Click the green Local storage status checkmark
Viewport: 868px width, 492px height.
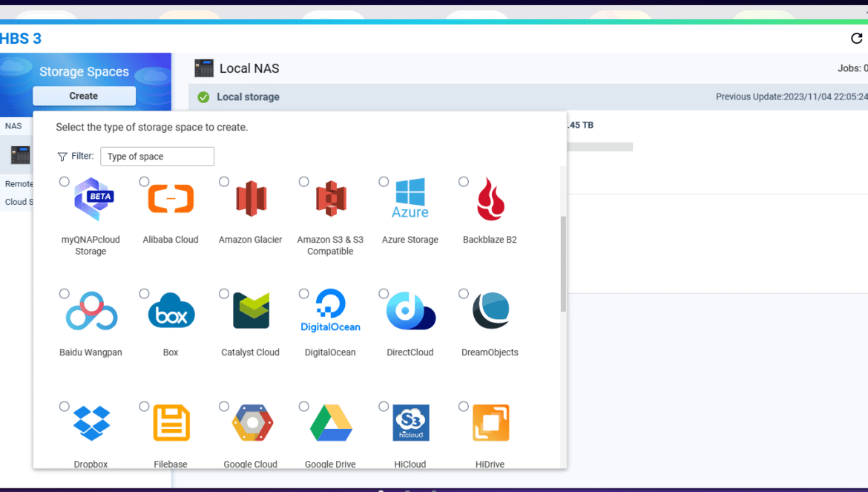point(204,97)
